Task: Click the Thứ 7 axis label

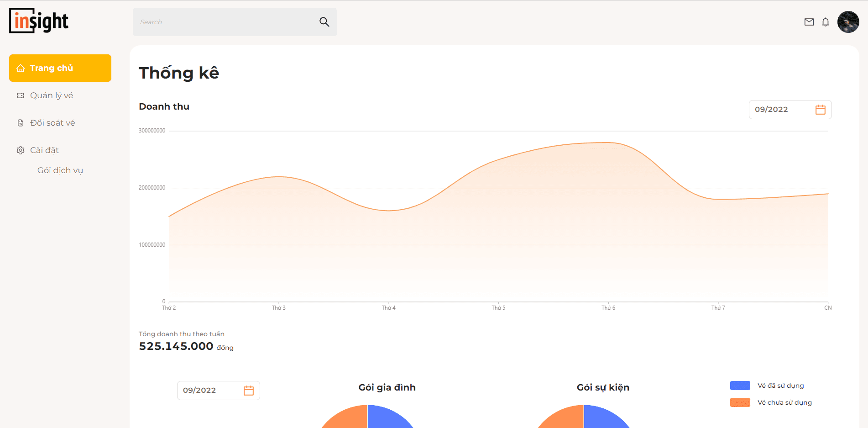Action: [x=718, y=308]
